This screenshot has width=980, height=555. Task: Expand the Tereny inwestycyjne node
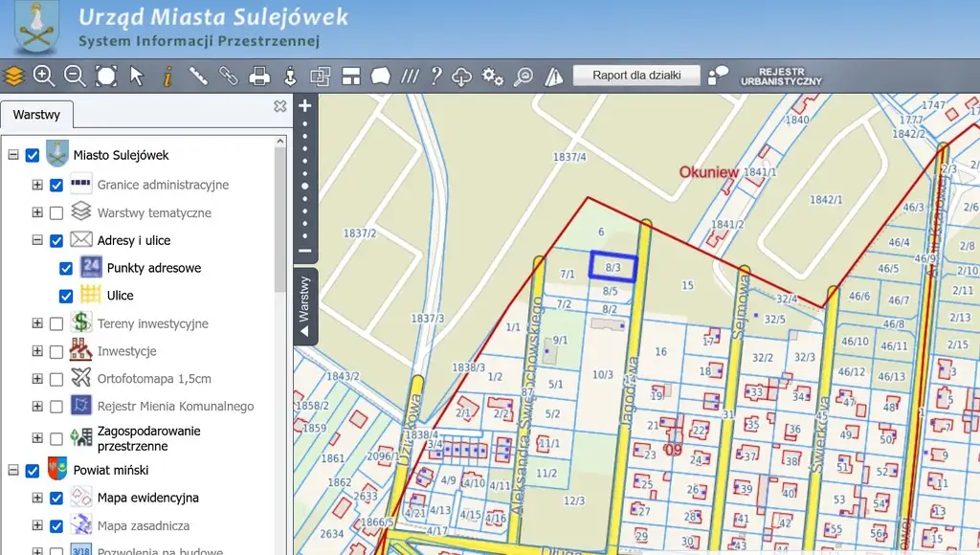pos(37,323)
